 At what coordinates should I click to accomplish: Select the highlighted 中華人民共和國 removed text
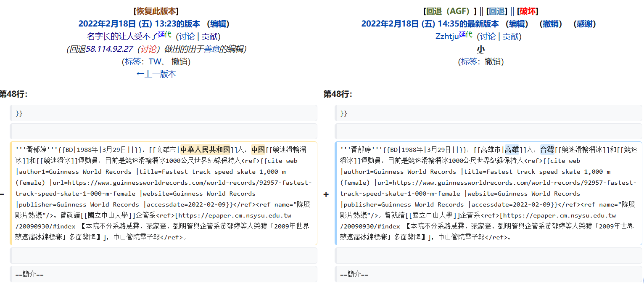click(206, 149)
